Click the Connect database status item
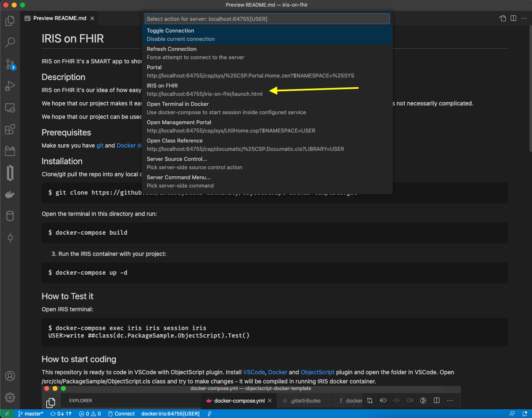The width and height of the screenshot is (532, 418). (x=121, y=414)
